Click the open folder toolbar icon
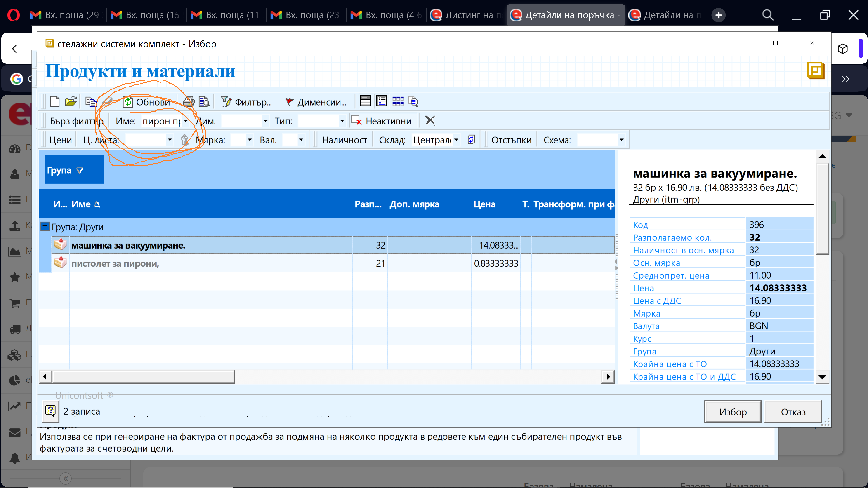This screenshot has height=488, width=868. pos(71,101)
